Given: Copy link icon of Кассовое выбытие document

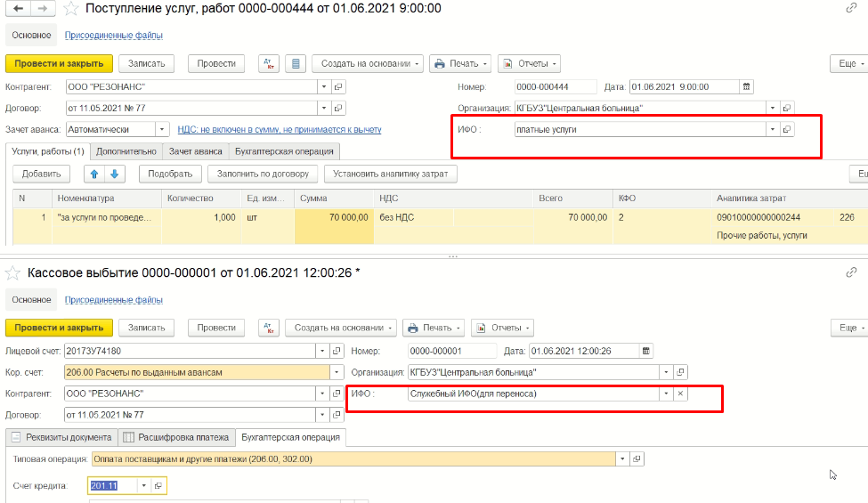Looking at the screenshot, I should 852,272.
